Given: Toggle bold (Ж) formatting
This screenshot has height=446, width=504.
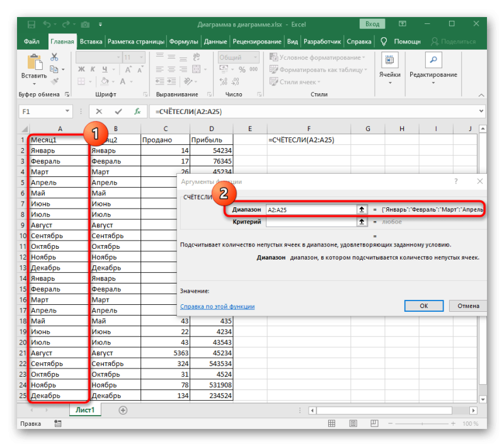Looking at the screenshot, I should tap(81, 69).
